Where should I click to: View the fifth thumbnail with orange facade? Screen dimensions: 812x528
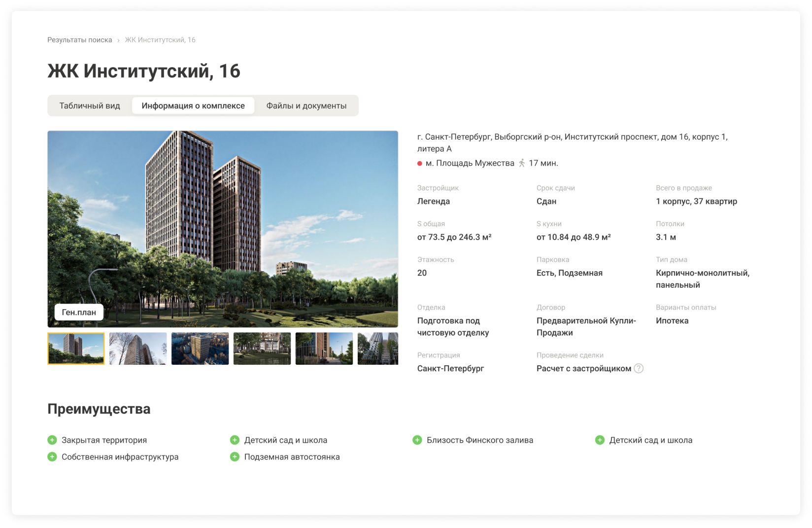pos(324,349)
